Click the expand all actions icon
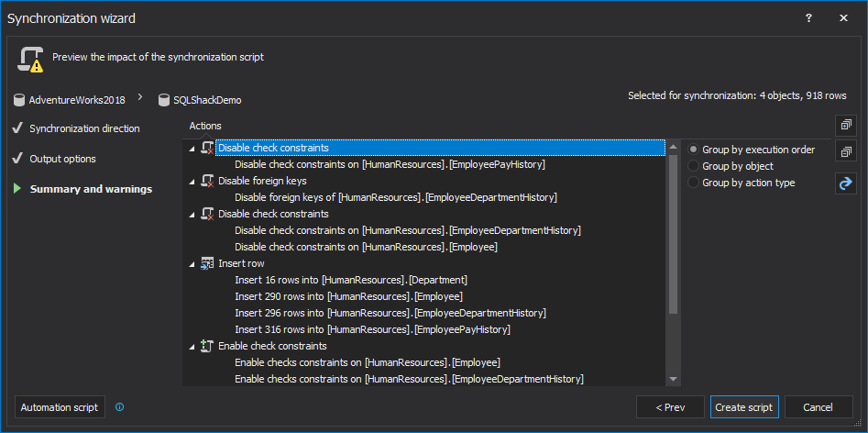 click(845, 125)
